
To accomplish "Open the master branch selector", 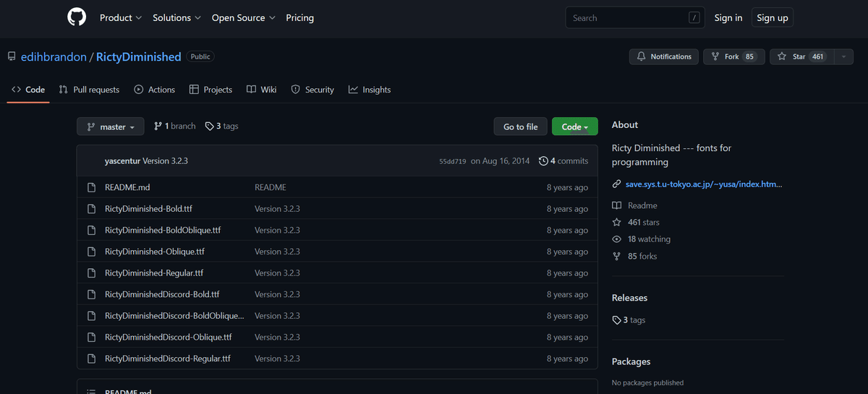I will pos(110,127).
